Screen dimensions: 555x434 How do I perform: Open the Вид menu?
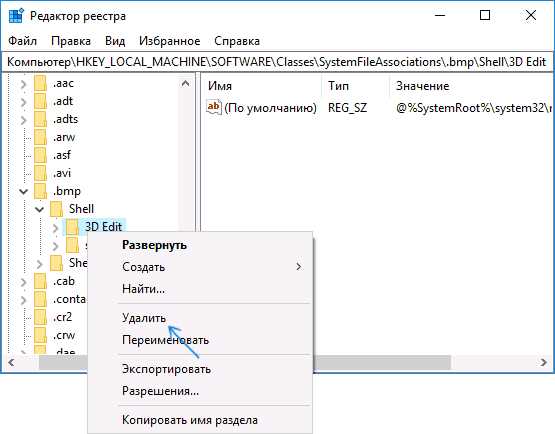point(115,41)
